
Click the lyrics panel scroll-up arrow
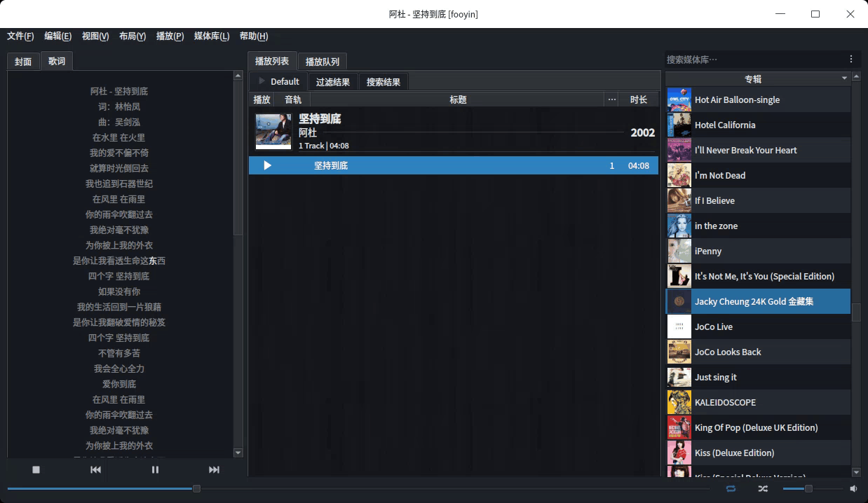point(238,76)
